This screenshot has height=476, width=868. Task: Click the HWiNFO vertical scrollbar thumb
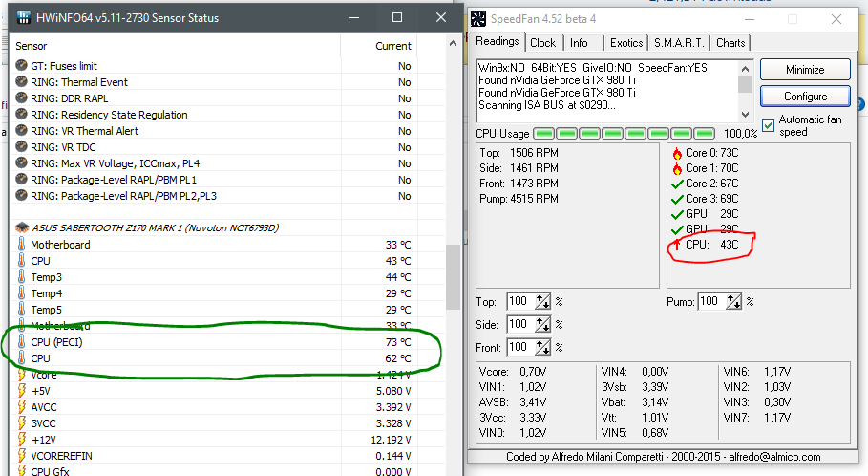click(453, 276)
